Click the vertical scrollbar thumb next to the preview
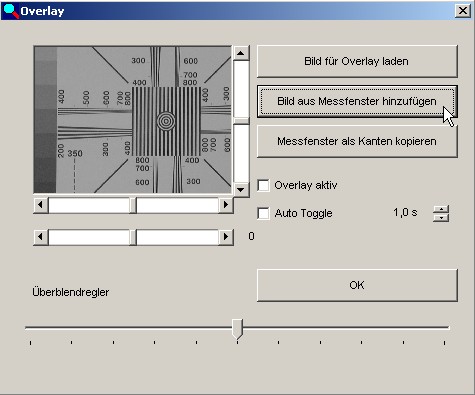The height and width of the screenshot is (395, 475). point(241,121)
